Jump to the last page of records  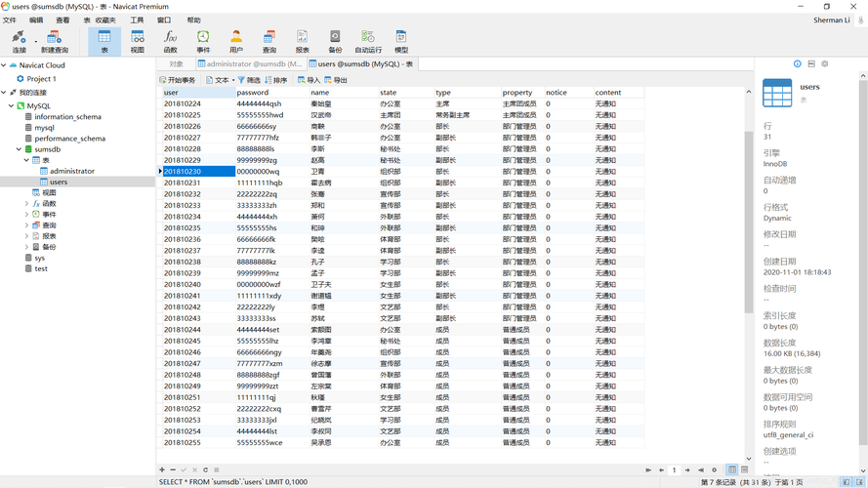click(x=701, y=469)
